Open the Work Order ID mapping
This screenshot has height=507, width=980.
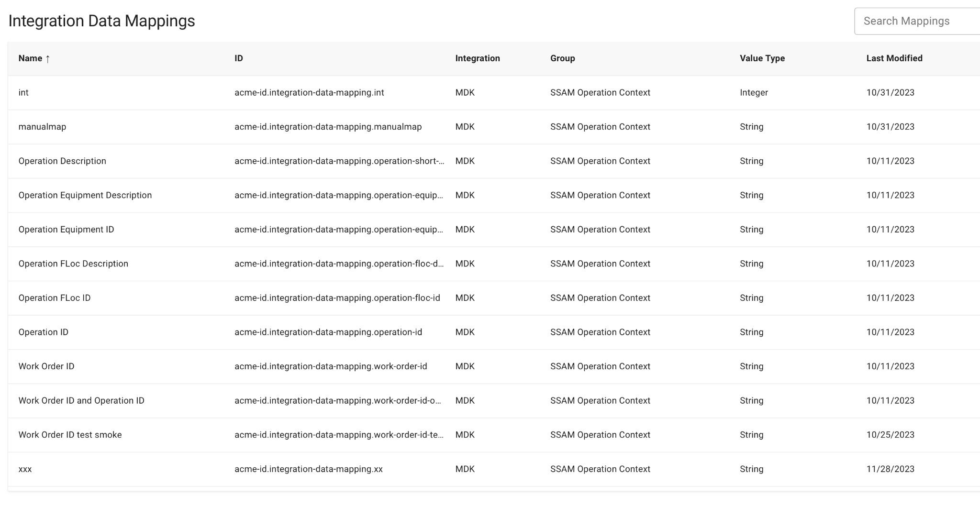pos(494,366)
